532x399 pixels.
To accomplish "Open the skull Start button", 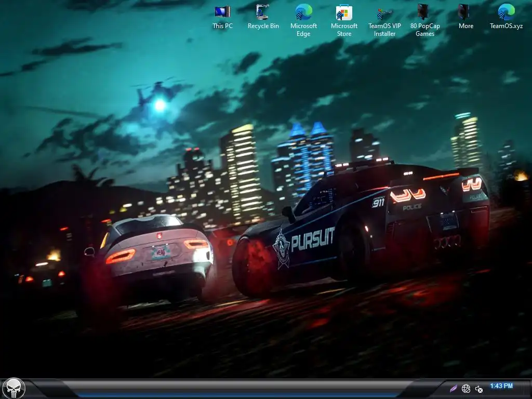I will coord(14,388).
